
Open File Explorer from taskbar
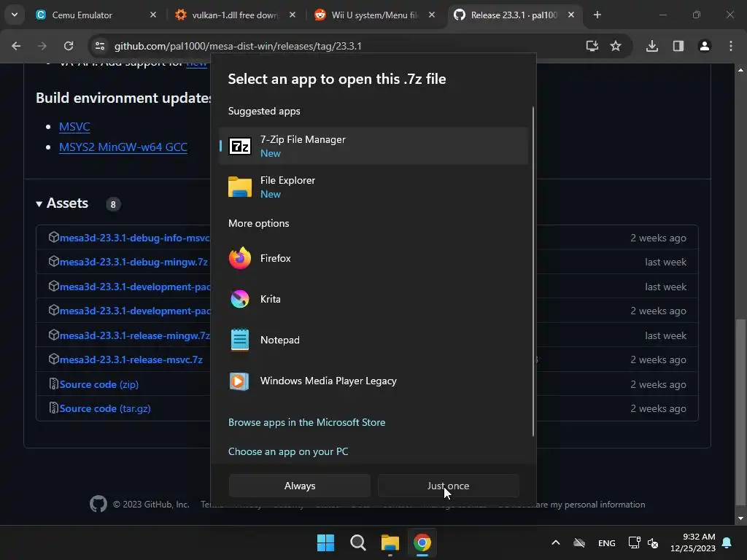point(390,542)
